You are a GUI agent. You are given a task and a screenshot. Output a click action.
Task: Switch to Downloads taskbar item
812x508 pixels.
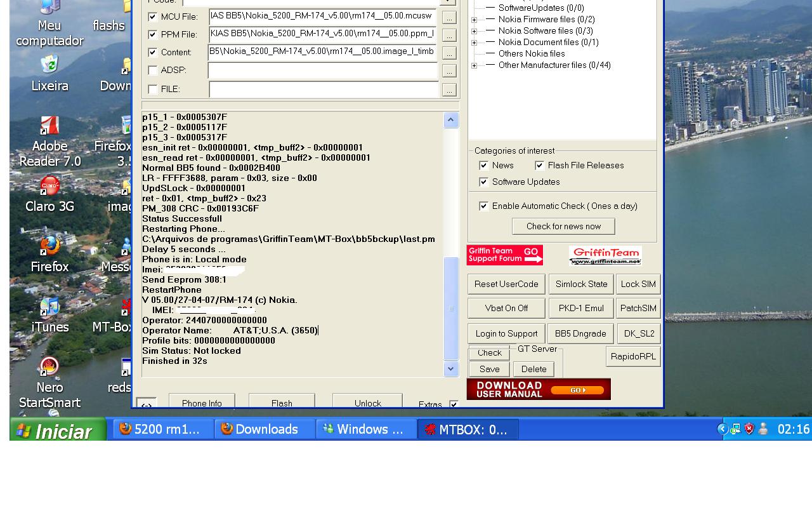265,429
